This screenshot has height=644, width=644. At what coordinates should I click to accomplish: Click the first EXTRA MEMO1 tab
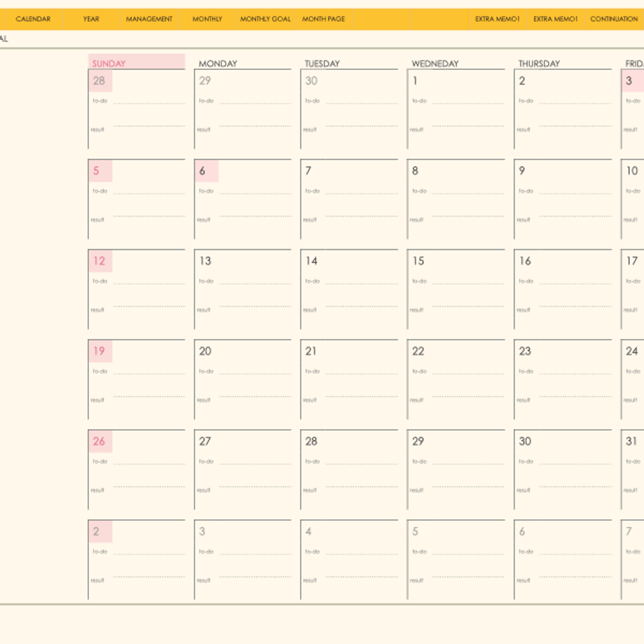(498, 19)
